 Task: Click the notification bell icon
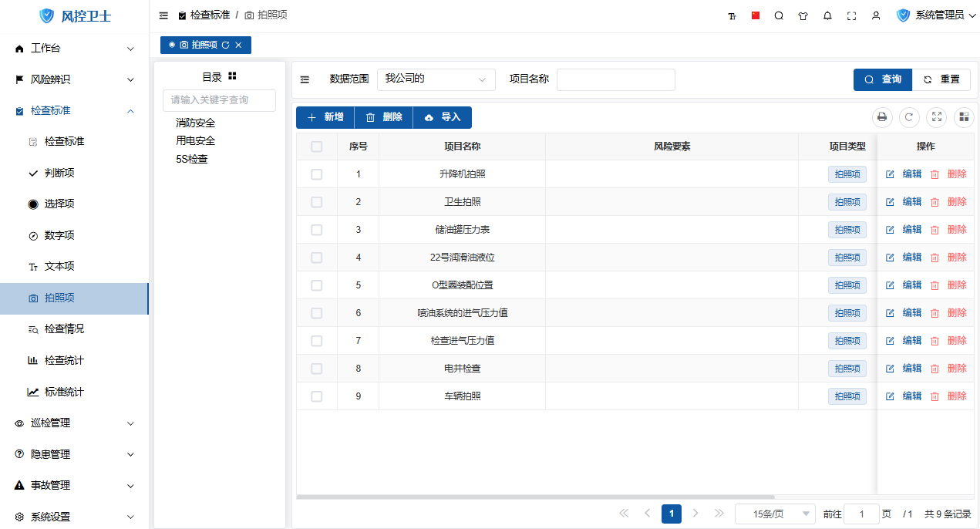point(827,15)
